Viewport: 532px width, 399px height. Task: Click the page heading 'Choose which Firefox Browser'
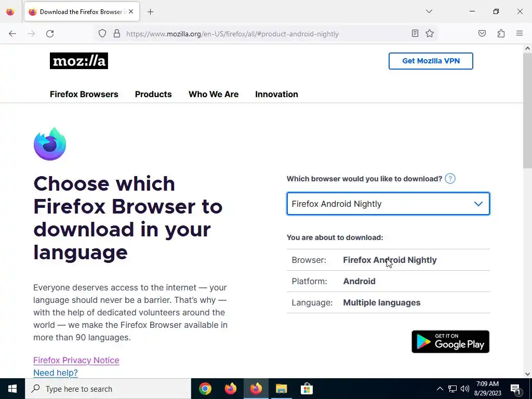[x=128, y=218]
